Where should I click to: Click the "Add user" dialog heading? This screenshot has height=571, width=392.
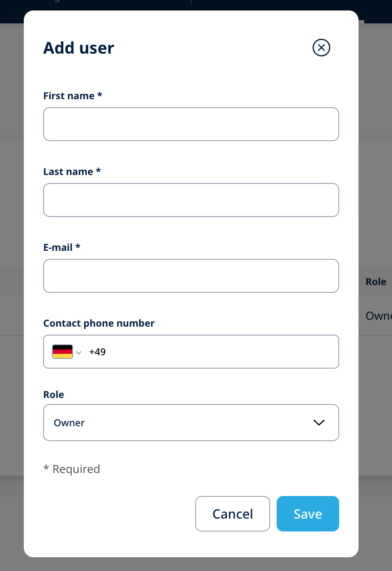[79, 48]
